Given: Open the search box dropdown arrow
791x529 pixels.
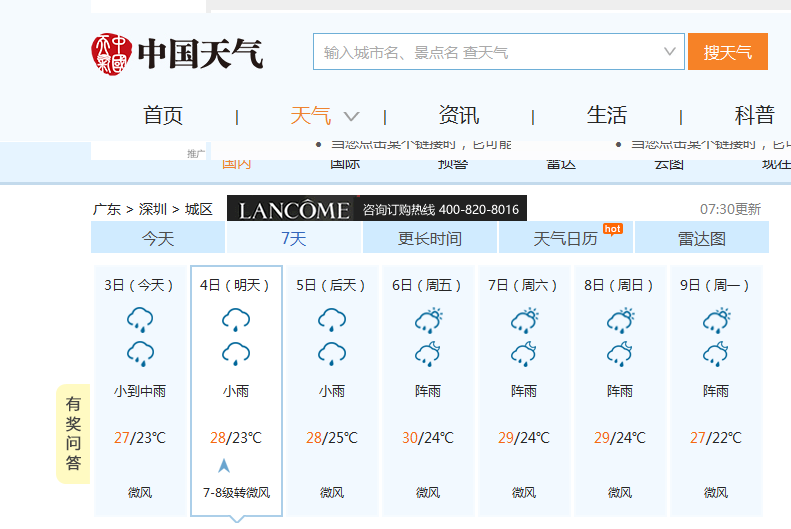Looking at the screenshot, I should pyautogui.click(x=670, y=51).
